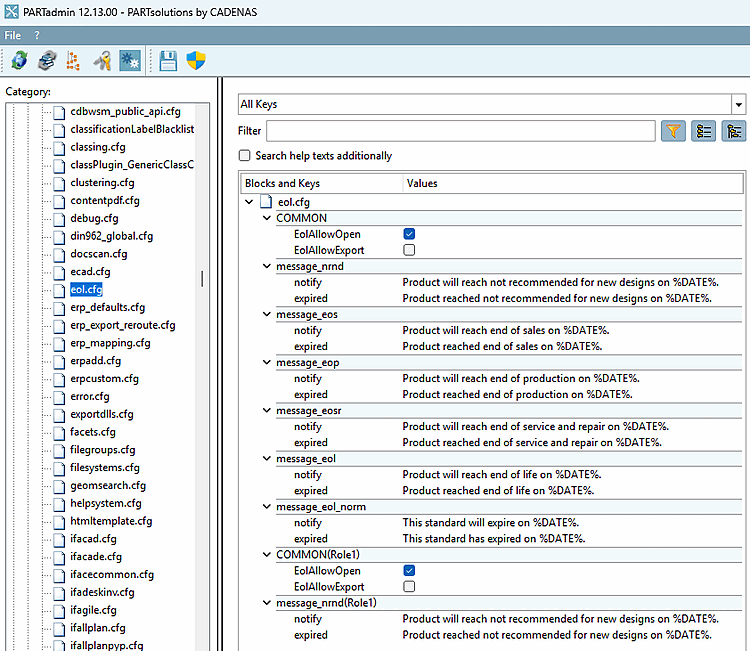
Task: Click file icon of erp_mapping.cfg
Action: (x=59, y=344)
